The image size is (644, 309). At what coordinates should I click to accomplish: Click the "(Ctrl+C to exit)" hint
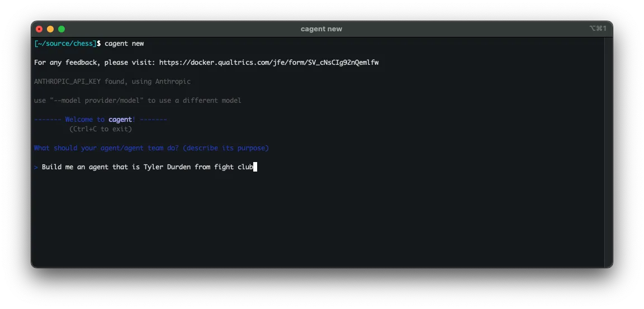(101, 129)
